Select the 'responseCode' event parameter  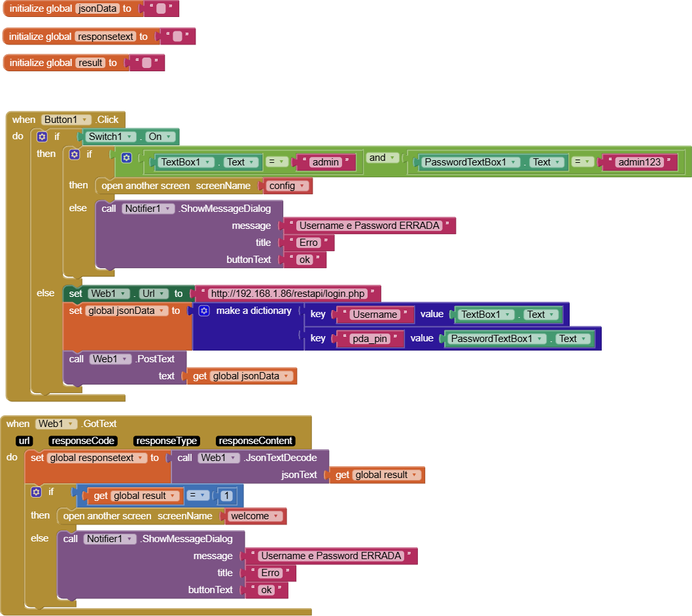pos(83,441)
